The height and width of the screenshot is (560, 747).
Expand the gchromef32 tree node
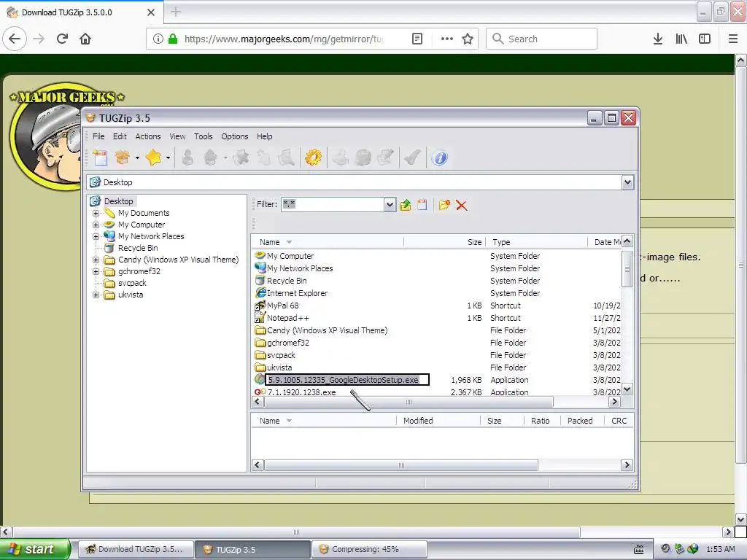click(96, 271)
